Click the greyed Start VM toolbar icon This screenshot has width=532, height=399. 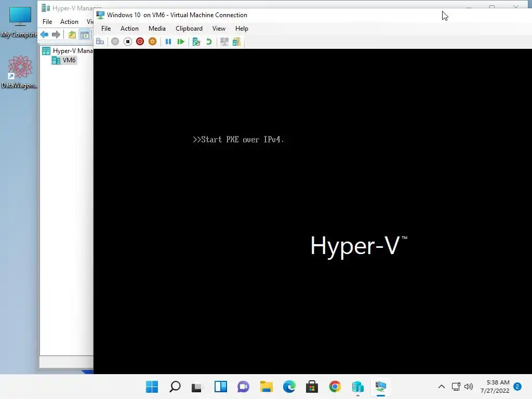(x=115, y=42)
